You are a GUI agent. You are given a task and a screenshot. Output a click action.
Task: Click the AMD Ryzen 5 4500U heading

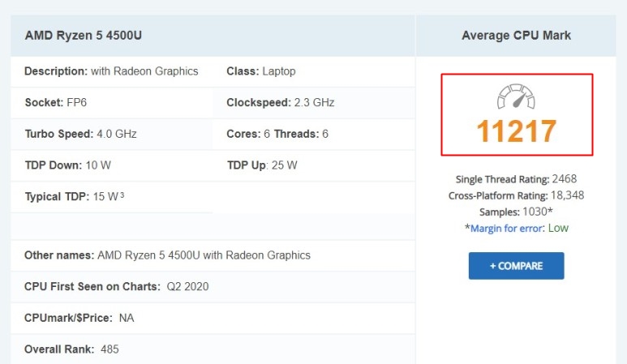84,35
